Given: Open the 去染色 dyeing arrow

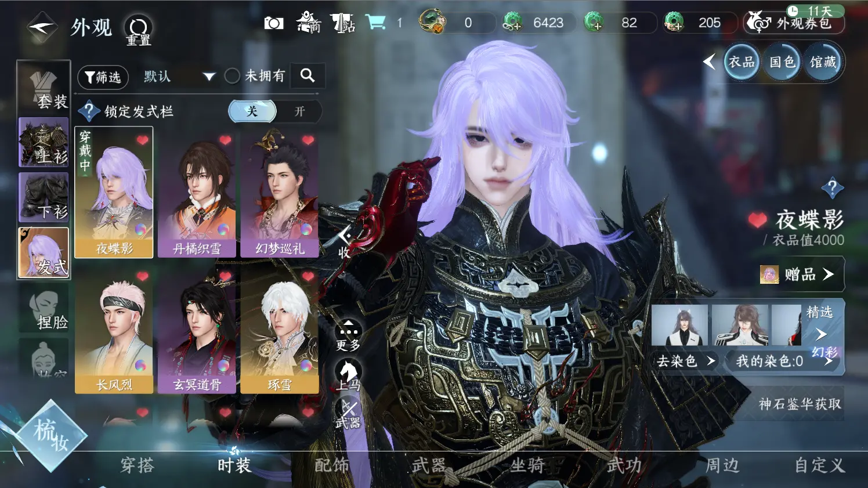Looking at the screenshot, I should coord(685,361).
